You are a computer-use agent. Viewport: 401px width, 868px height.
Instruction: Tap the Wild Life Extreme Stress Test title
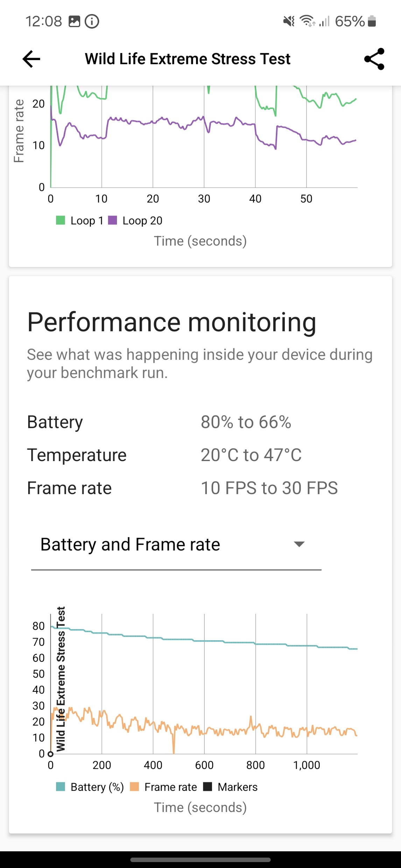pos(188,59)
